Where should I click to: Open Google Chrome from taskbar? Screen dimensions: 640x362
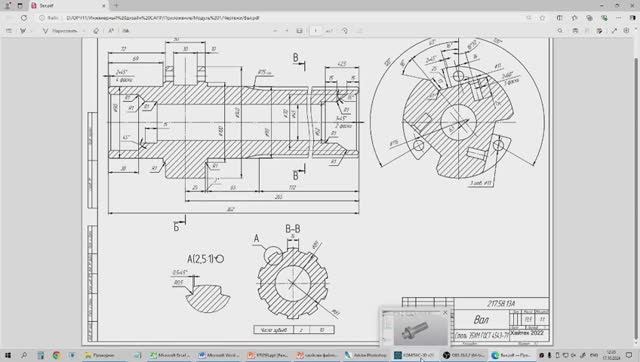[x=56, y=355]
